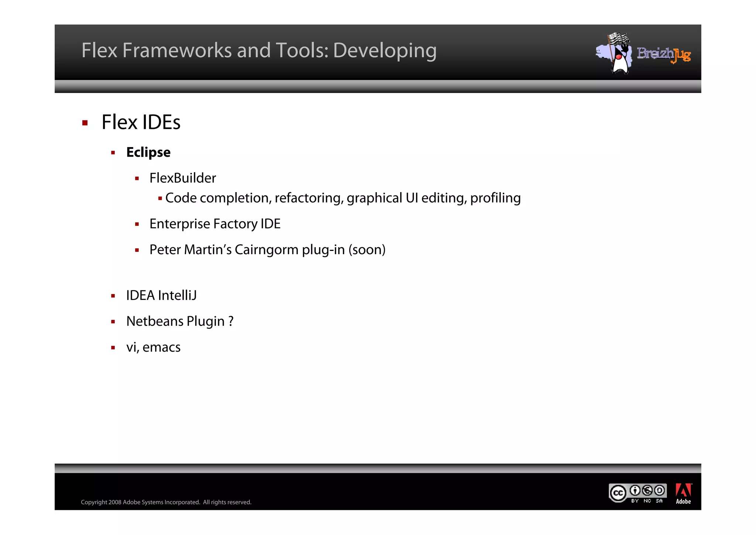Select the slide title 'Flex Frameworks and Tools: Developing'
The height and width of the screenshot is (535, 756).
(259, 50)
